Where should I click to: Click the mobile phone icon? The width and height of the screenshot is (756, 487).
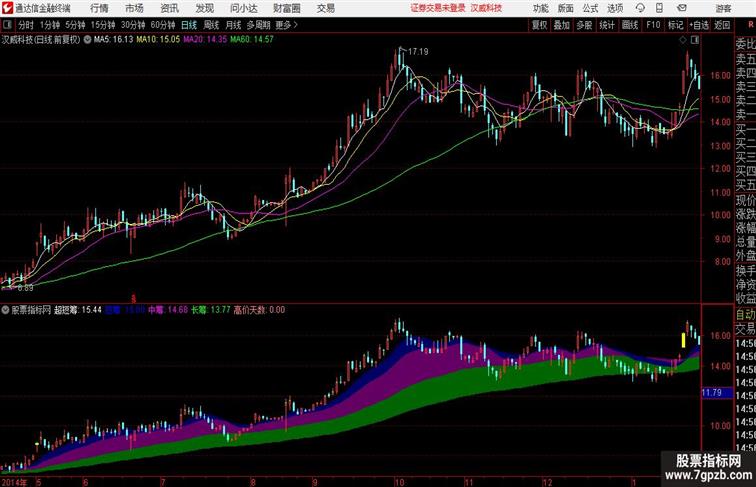click(x=659, y=8)
